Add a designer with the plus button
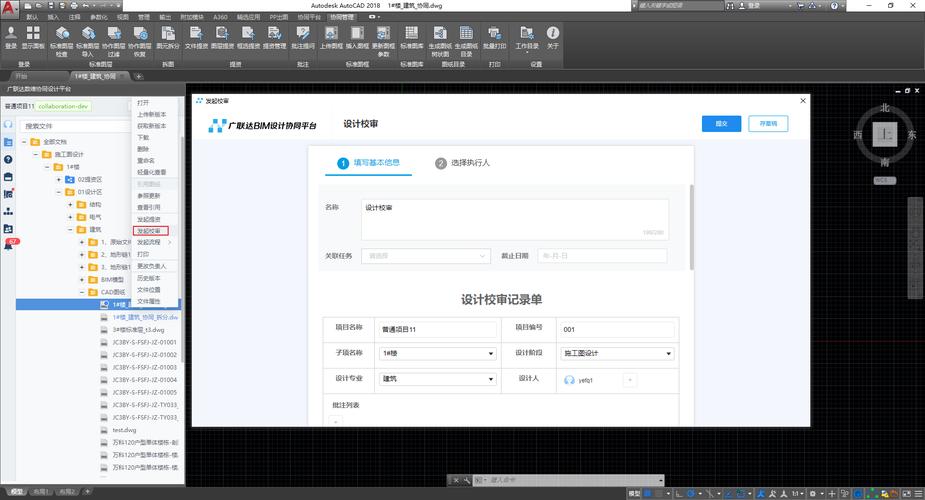The height and width of the screenshot is (500, 925). (629, 380)
